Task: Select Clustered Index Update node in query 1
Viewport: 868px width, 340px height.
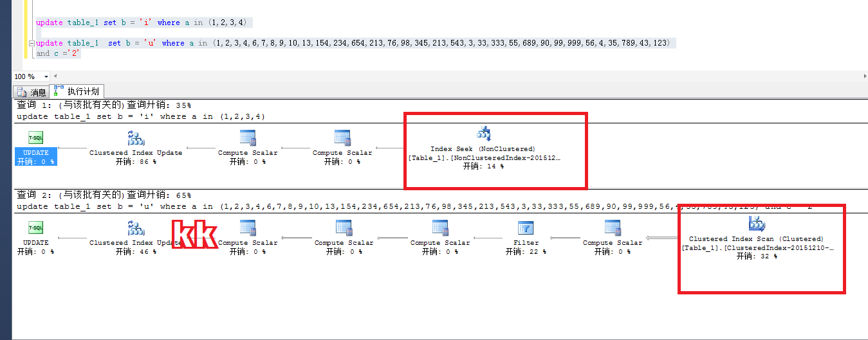Action: pyautogui.click(x=136, y=147)
